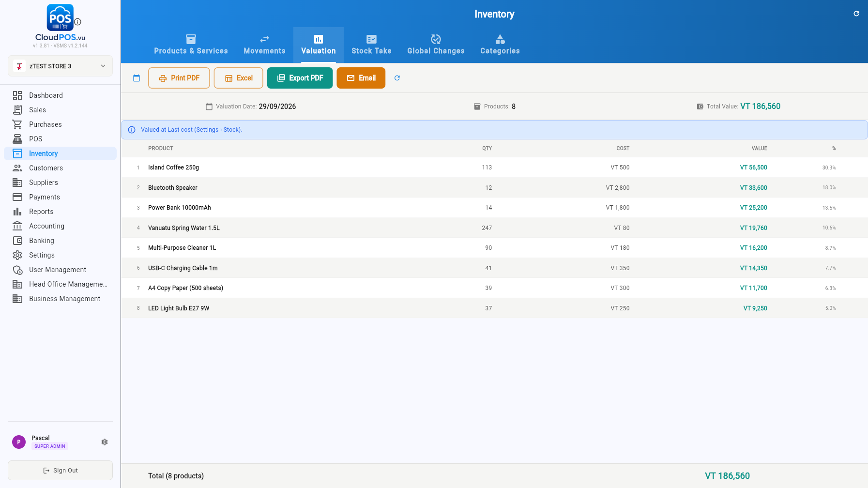The image size is (868, 488).
Task: Open Dashboard in the sidebar
Action: click(60, 95)
